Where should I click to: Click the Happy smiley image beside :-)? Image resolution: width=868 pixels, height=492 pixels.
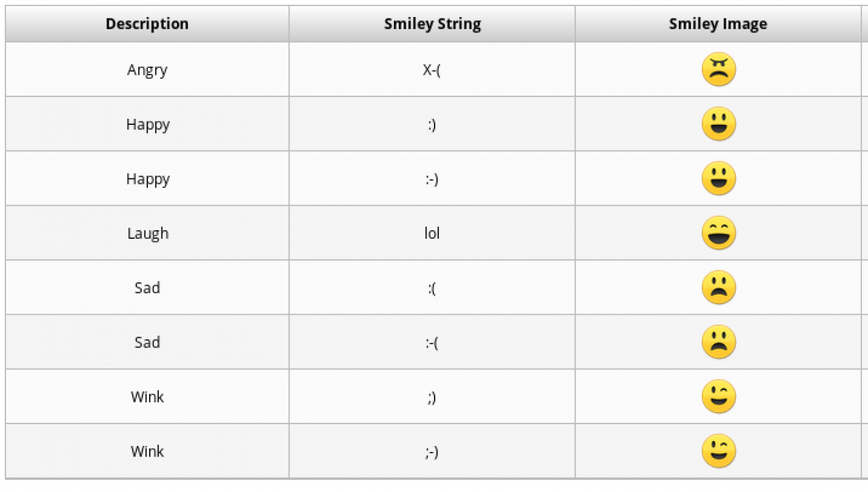coord(718,178)
